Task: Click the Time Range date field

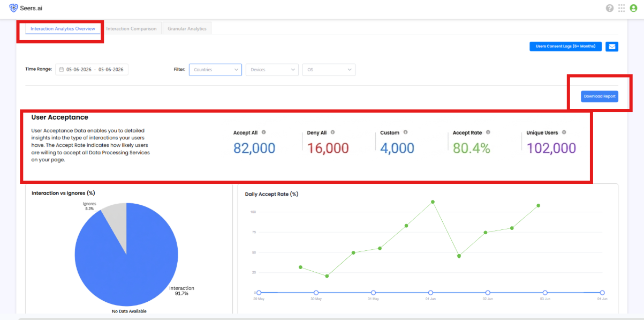Action: [x=92, y=70]
